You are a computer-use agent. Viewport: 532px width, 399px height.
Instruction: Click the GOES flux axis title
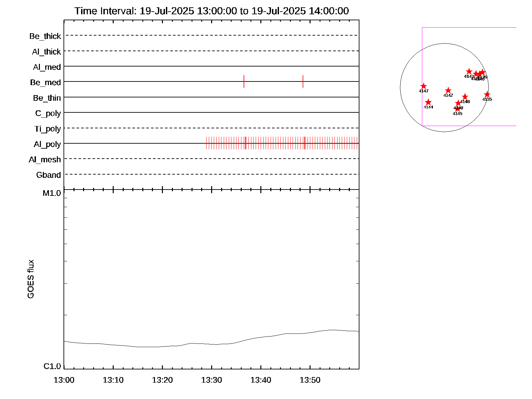pyautogui.click(x=31, y=279)
